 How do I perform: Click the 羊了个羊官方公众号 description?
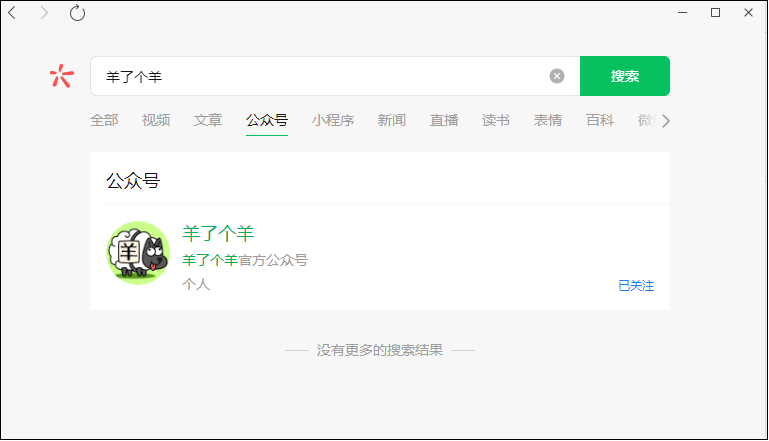pyautogui.click(x=245, y=260)
